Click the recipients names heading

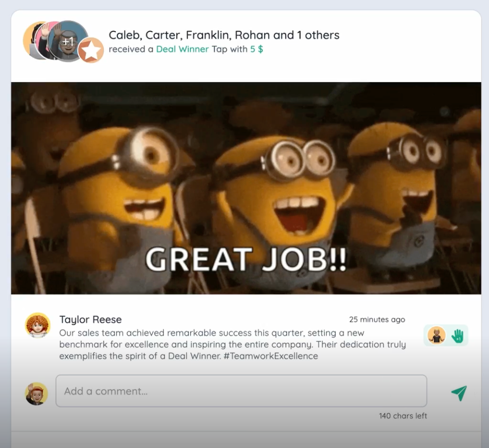pyautogui.click(x=224, y=35)
